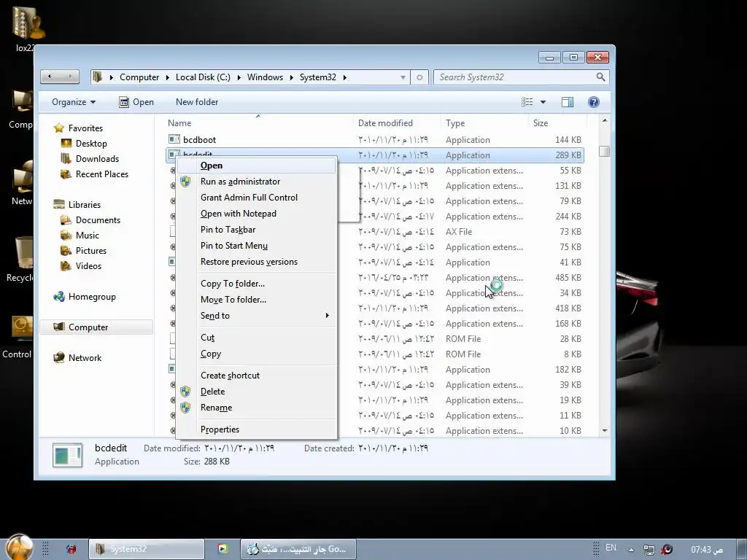Select Copy To folder...

(257, 284)
